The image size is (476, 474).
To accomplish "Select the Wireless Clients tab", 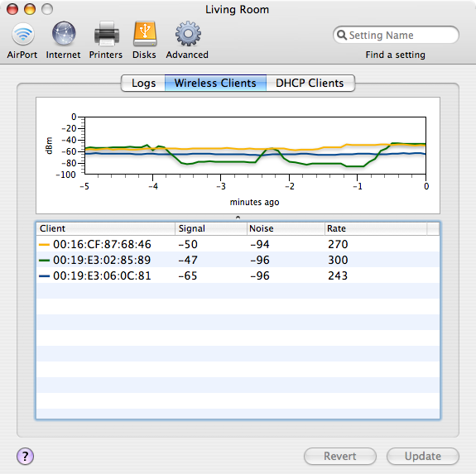I will pyautogui.click(x=215, y=83).
